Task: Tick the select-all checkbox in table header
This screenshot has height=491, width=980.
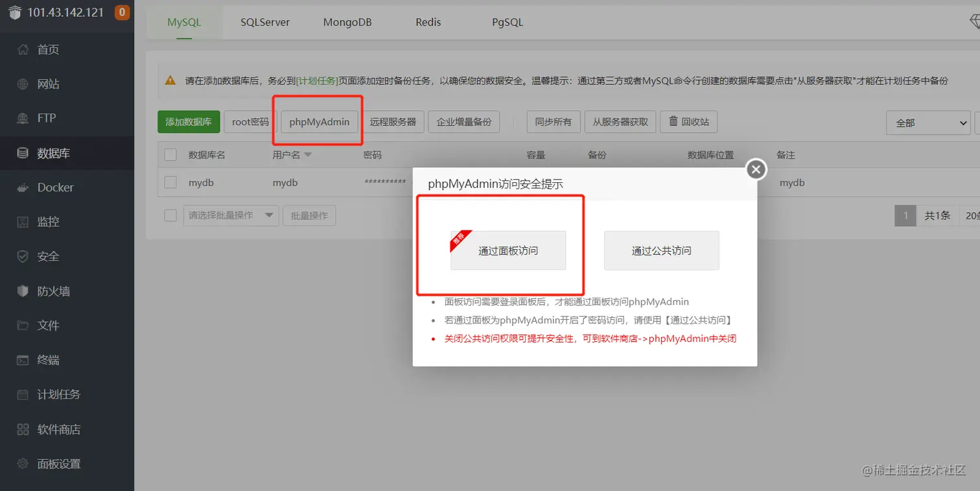Action: pos(170,155)
